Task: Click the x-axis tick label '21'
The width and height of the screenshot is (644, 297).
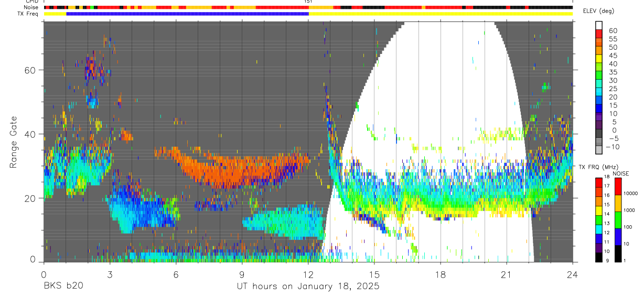Action: click(x=507, y=274)
